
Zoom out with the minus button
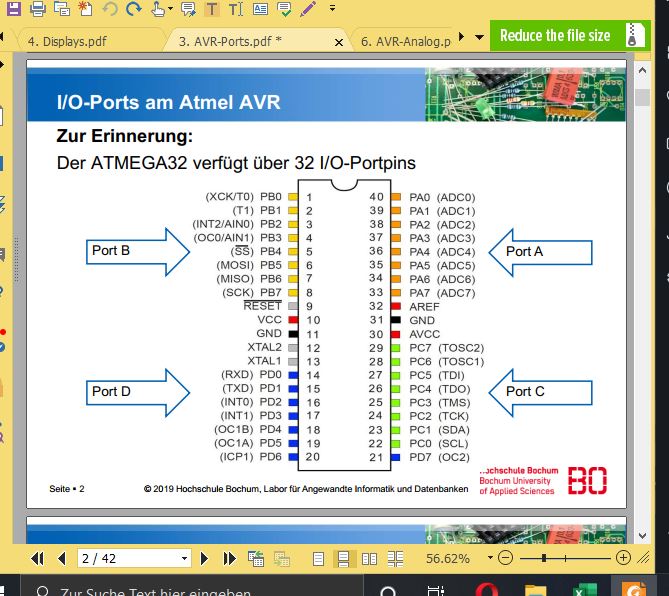click(x=505, y=558)
